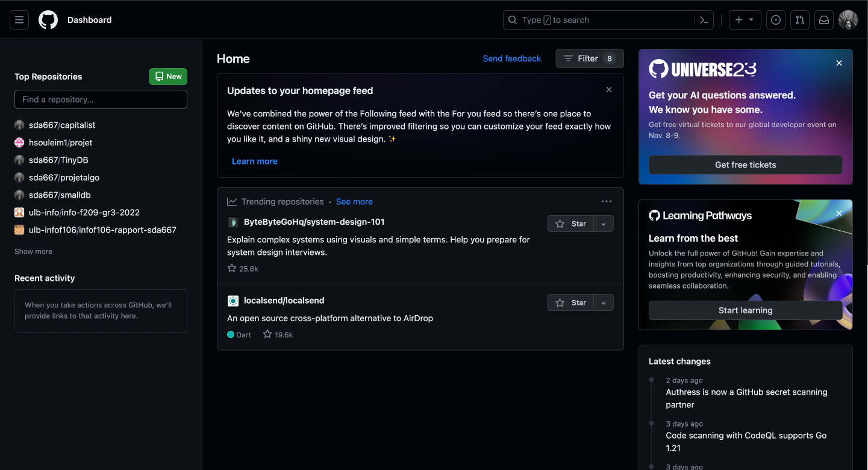The image size is (868, 470).
Task: Click the Dashboard title in header
Action: 89,20
